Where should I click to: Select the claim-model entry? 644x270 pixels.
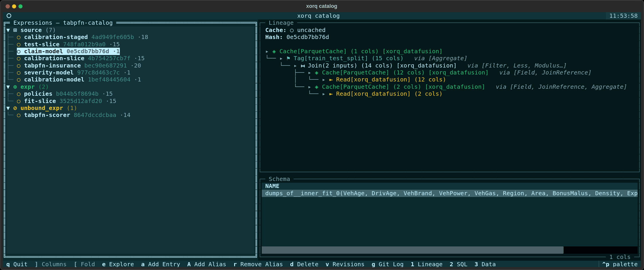pyautogui.click(x=68, y=51)
